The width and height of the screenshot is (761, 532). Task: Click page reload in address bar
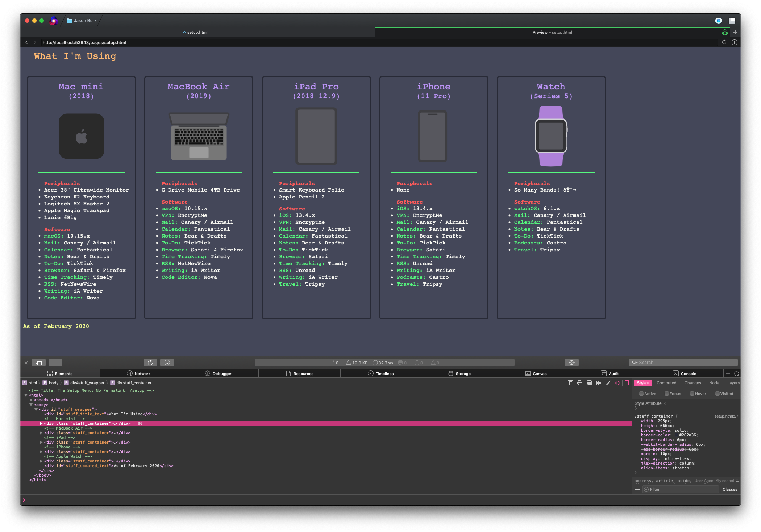click(x=724, y=42)
